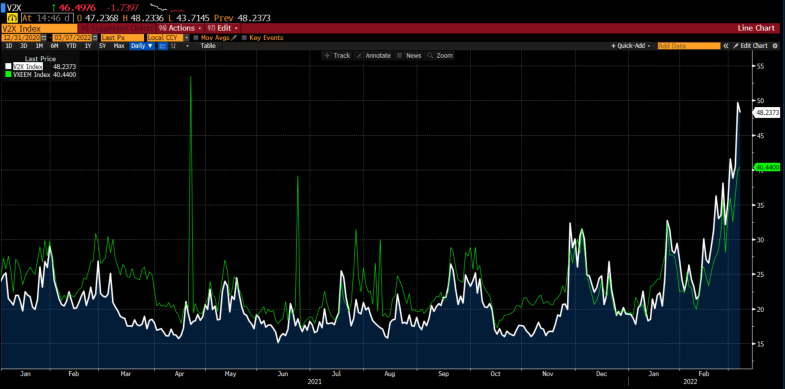
Task: Select the Max range tab
Action: coord(119,46)
